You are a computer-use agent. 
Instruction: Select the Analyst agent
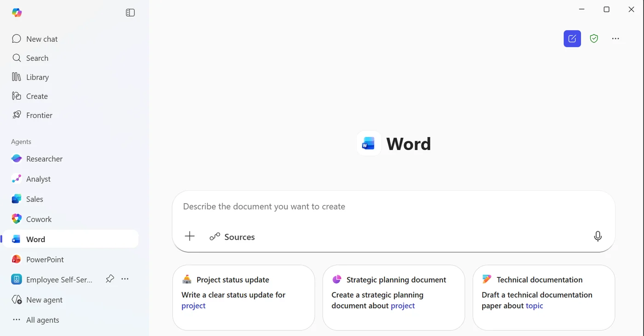[x=70, y=179]
